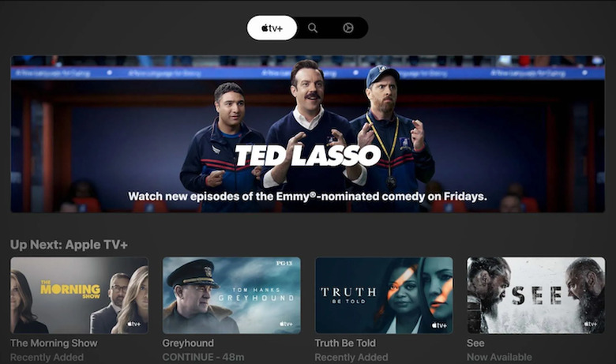Viewport: 616px width, 364px height.
Task: Click the Up Next: Apple TV+ heading
Action: [x=69, y=245]
